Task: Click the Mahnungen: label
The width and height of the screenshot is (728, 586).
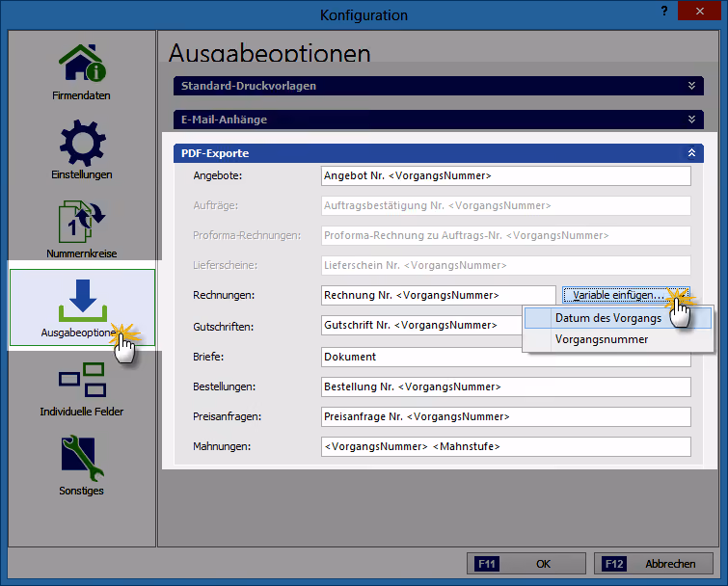Action: [x=222, y=446]
